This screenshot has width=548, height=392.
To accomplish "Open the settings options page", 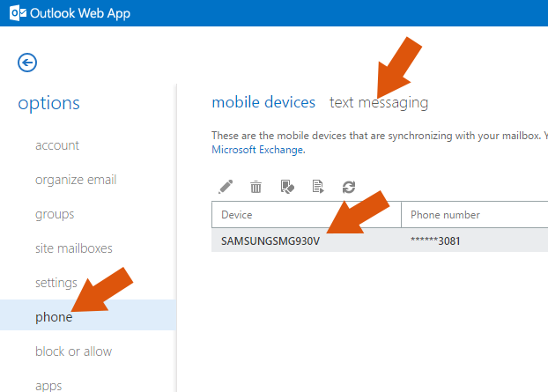I will (x=56, y=283).
